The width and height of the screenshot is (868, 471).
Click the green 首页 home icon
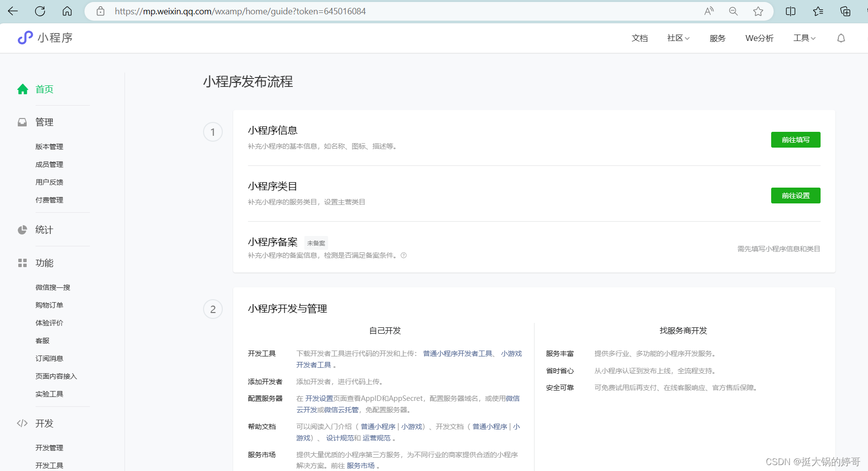(x=23, y=89)
